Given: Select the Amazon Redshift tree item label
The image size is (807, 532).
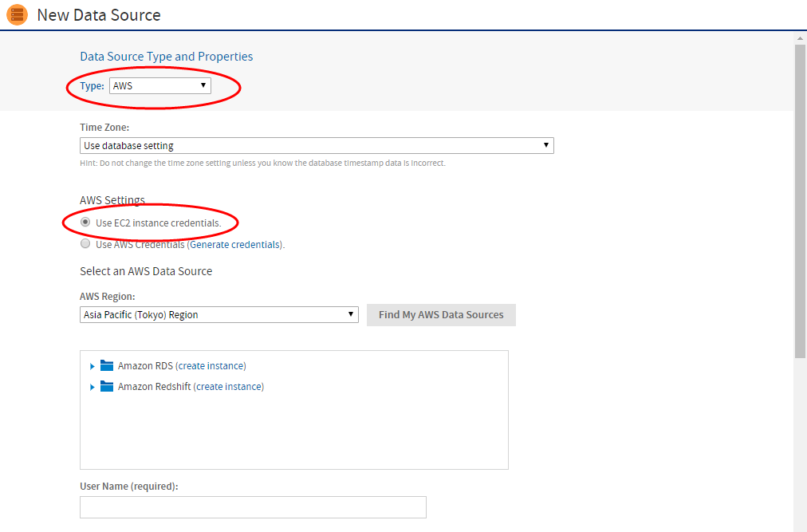Looking at the screenshot, I should 155,386.
